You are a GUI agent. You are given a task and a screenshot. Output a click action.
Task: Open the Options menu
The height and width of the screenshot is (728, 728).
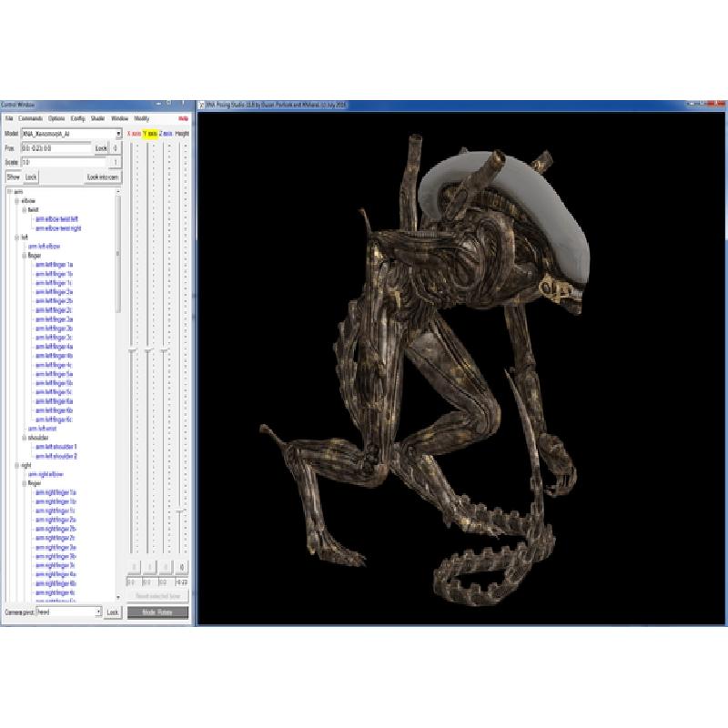coord(56,119)
